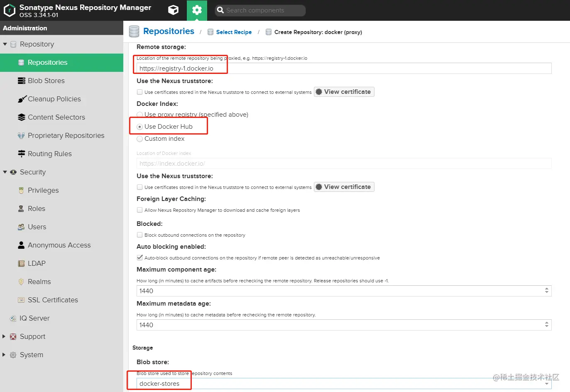Viewport: 570px width, 392px height.
Task: Click the Cleanup Policies broom icon
Action: pyautogui.click(x=22, y=99)
